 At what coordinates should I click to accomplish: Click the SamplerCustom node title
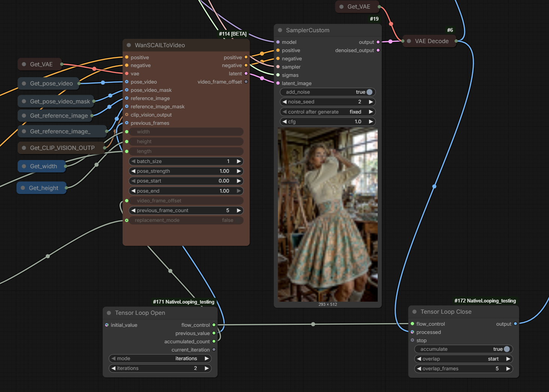pyautogui.click(x=308, y=30)
